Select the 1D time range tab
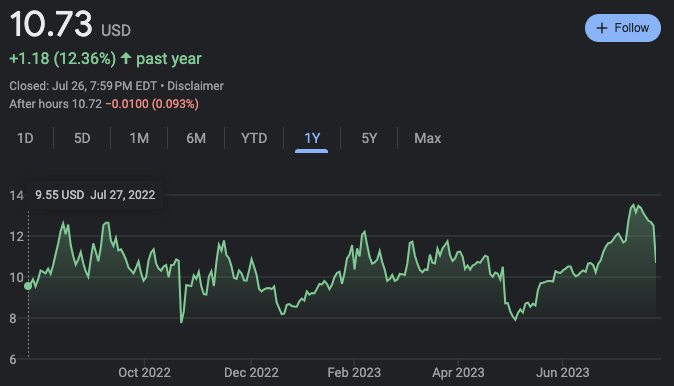674x386 pixels. click(25, 138)
